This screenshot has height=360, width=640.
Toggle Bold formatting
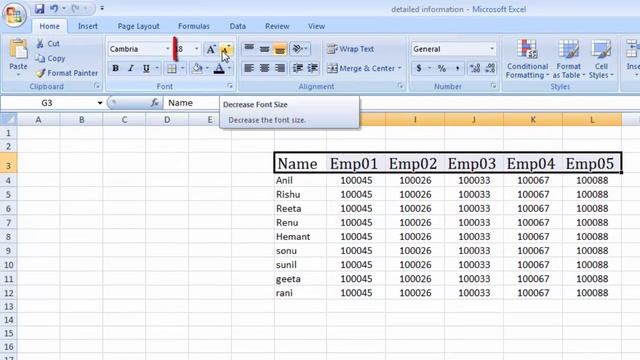coord(116,69)
